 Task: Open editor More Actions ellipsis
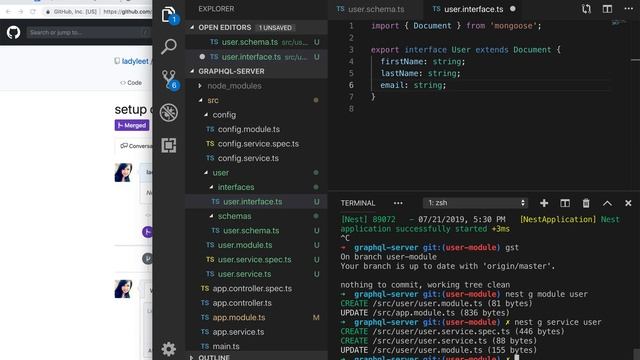629,9
